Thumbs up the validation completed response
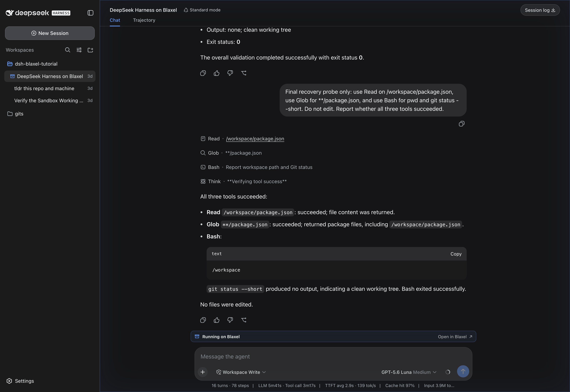The width and height of the screenshot is (570, 392). 217,73
